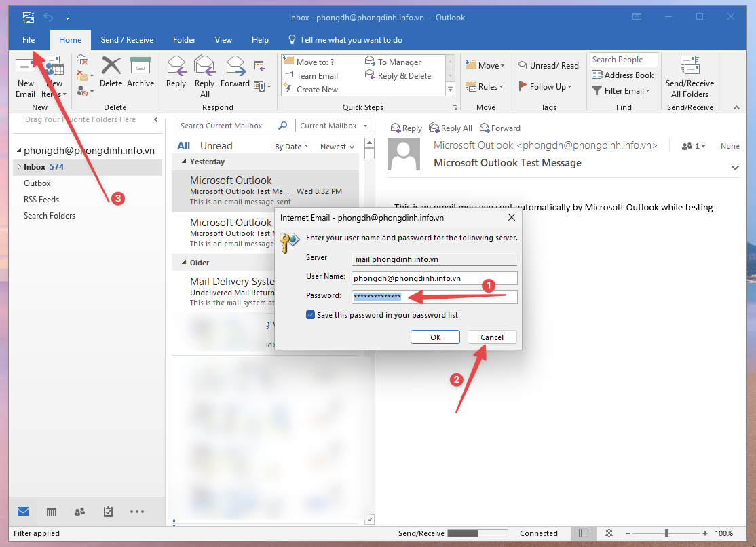The image size is (756, 547).
Task: Click the Password field
Action: 434,297
